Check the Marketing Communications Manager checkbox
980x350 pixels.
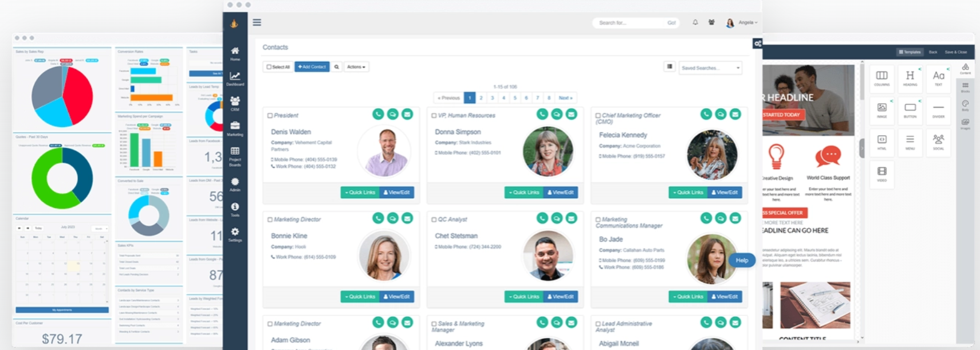tap(598, 219)
